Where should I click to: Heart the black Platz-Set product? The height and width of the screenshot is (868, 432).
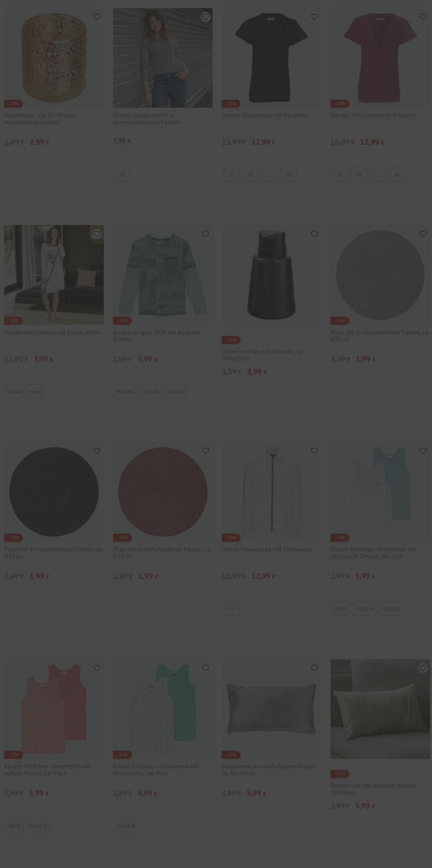coord(97,451)
